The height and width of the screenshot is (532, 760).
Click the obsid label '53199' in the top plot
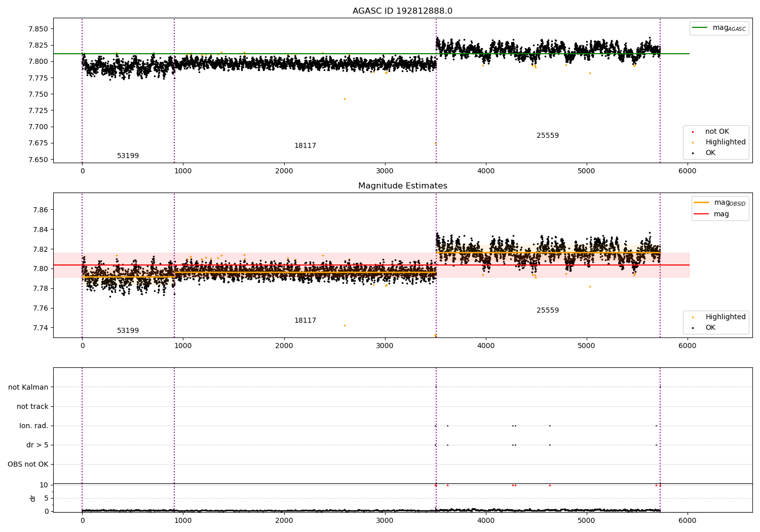click(x=128, y=156)
